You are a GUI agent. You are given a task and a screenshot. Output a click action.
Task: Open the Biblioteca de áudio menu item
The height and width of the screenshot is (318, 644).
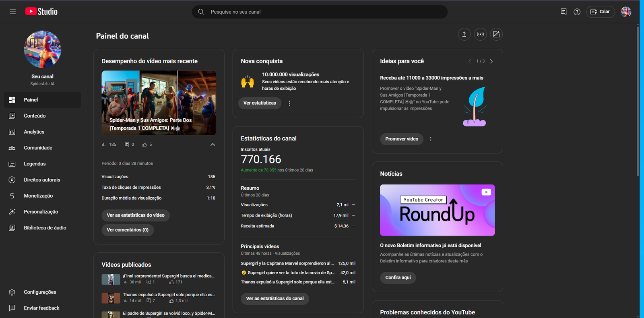[x=42, y=228]
